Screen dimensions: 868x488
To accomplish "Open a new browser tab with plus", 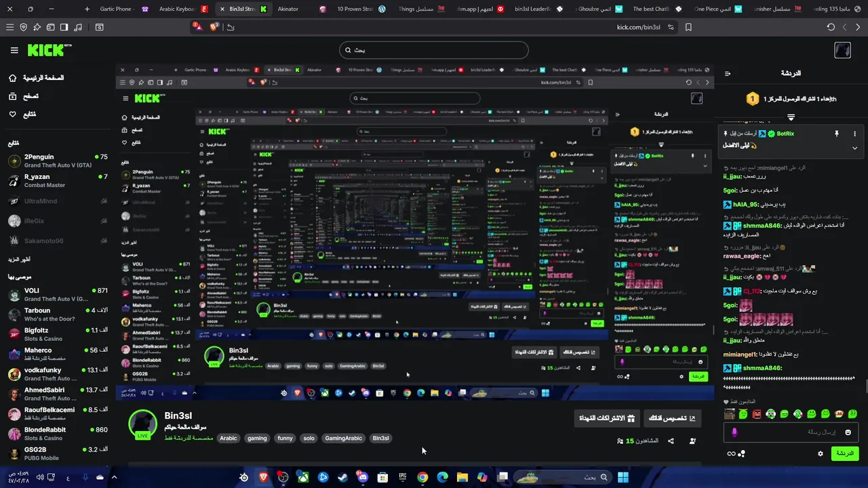I will coord(87,9).
